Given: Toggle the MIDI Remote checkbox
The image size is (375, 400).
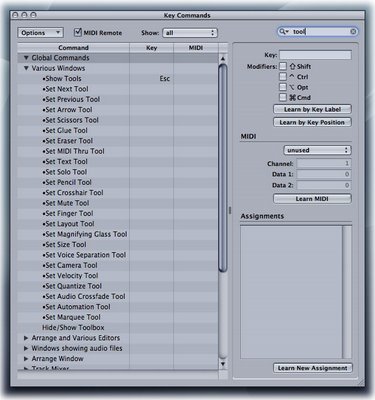Looking at the screenshot, I should pyautogui.click(x=78, y=32).
